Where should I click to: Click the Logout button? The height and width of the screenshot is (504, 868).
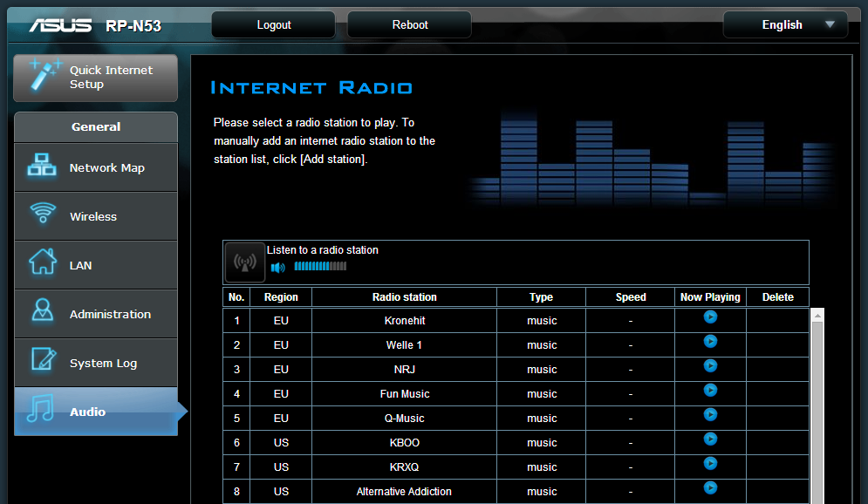(273, 25)
